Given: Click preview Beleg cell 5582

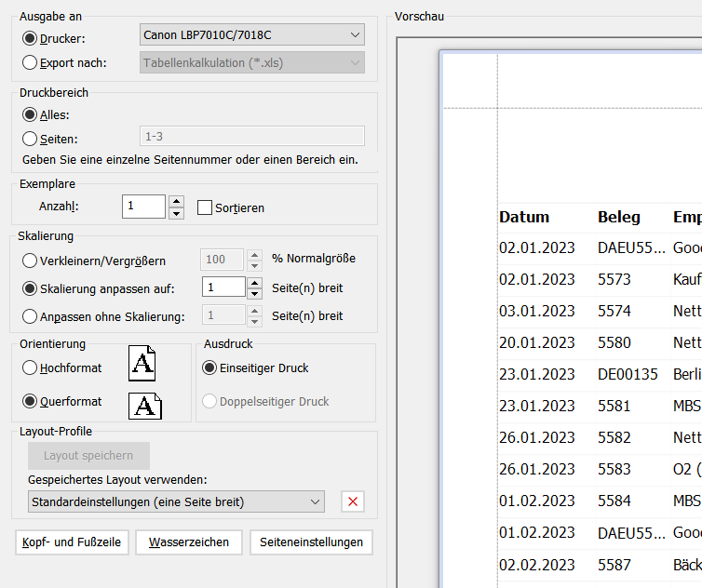Looking at the screenshot, I should (614, 437).
